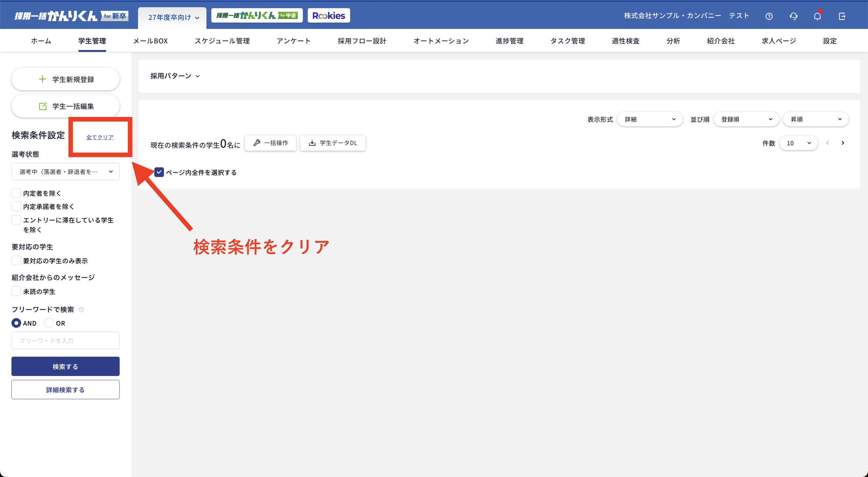
Task: Type in the フリーワードを入力 field
Action: pos(65,340)
